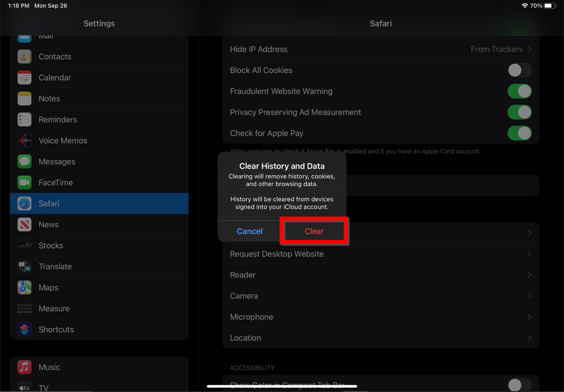Confirm Clear in the history dialog
The height and width of the screenshot is (392, 564).
coord(314,231)
